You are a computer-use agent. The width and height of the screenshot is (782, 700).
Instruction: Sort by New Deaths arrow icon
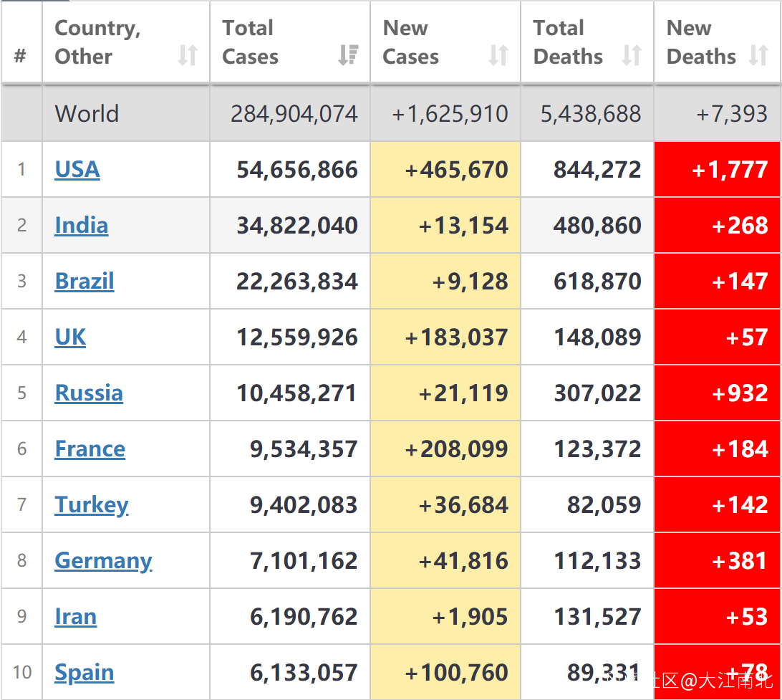tap(758, 55)
